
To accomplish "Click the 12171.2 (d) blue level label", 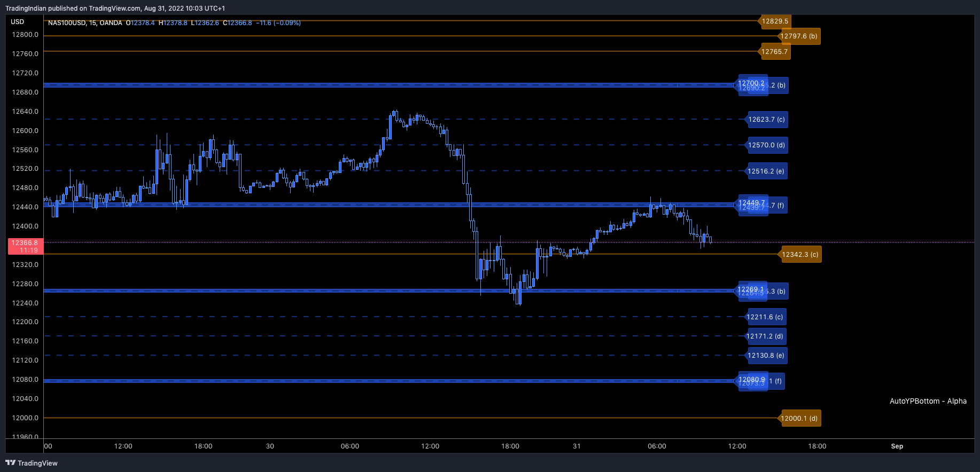I will (765, 336).
